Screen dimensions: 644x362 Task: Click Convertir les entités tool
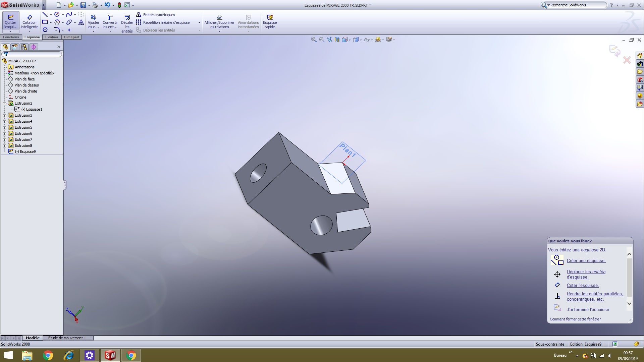point(110,21)
